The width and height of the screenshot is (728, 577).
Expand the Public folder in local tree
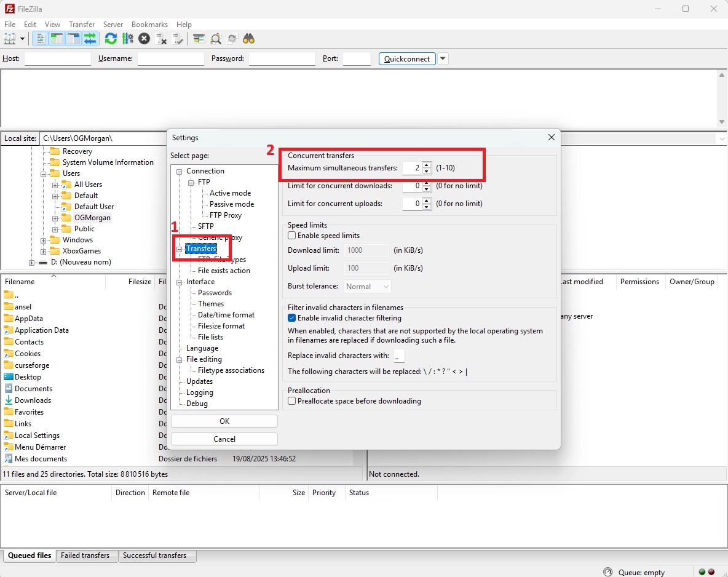[x=55, y=229]
